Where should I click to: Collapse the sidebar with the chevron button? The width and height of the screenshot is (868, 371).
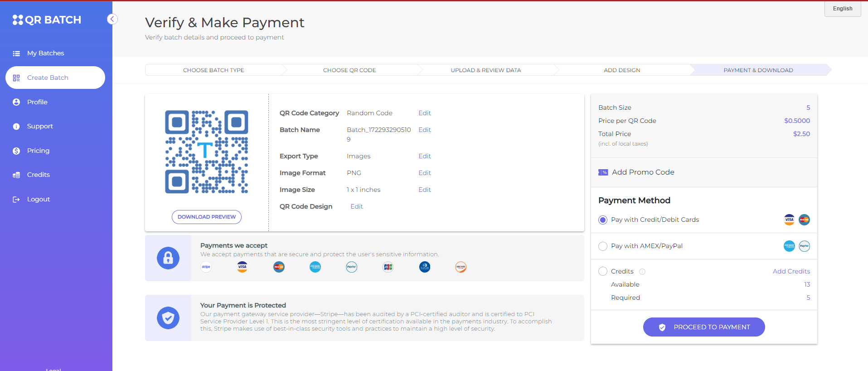112,19
